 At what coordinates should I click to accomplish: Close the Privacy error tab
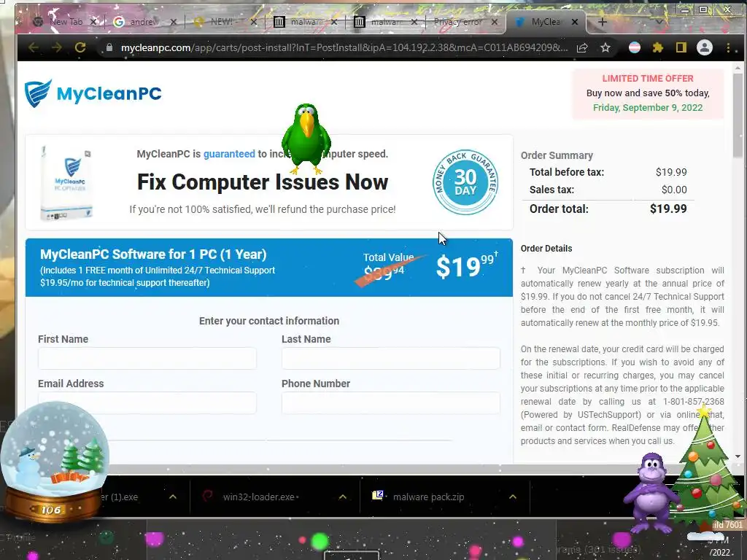tap(495, 21)
